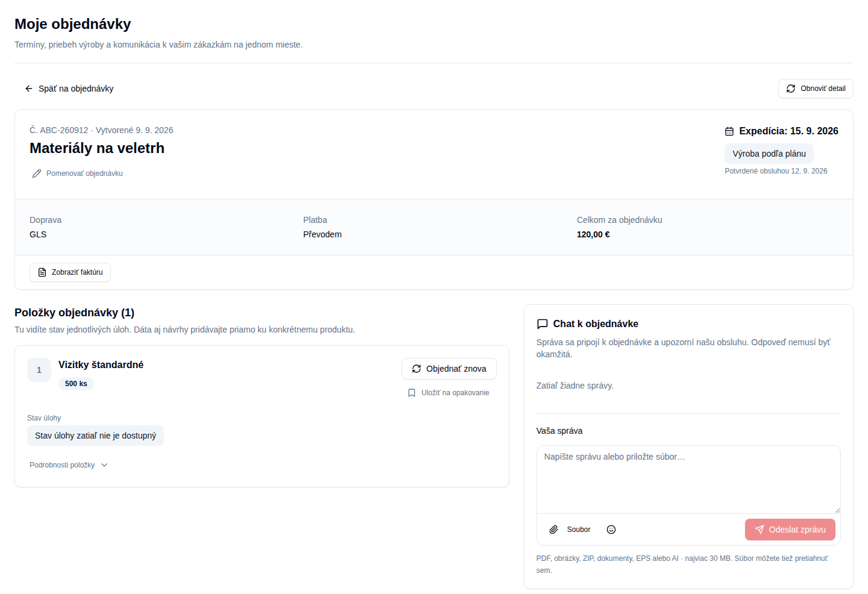868x594 pixels.
Task: Click the Doprava label
Action: pos(45,220)
